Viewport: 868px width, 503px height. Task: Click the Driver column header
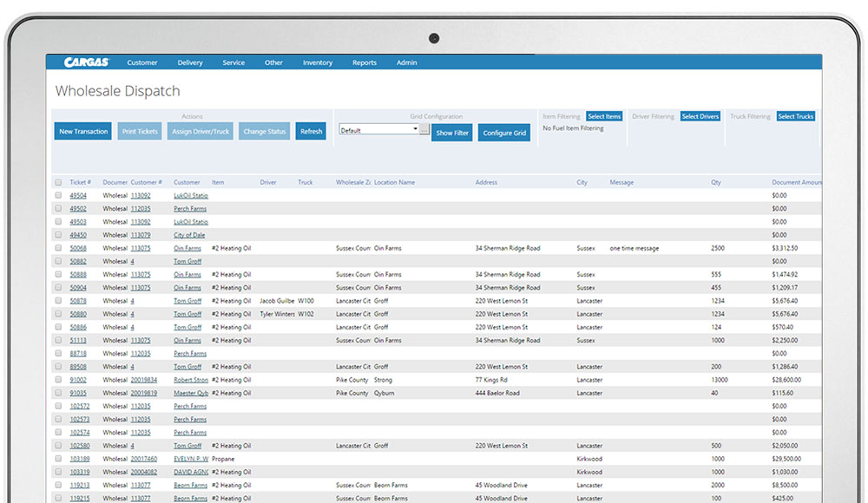tap(268, 182)
